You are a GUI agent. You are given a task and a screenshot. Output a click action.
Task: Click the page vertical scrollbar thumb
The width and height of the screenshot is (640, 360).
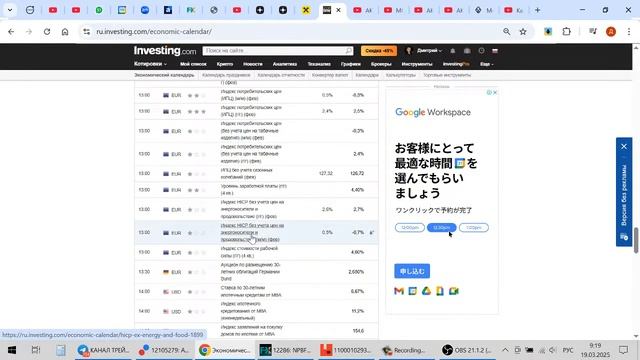[x=636, y=240]
